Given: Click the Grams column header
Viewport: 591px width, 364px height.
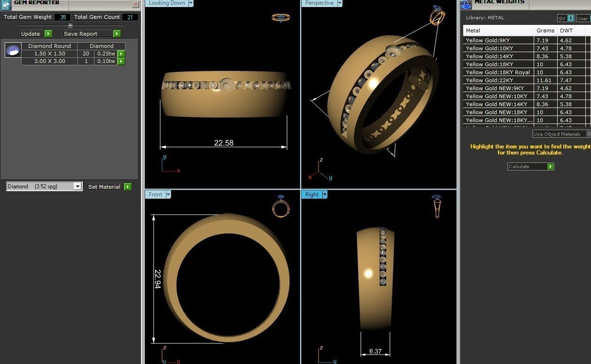Looking at the screenshot, I should point(546,31).
